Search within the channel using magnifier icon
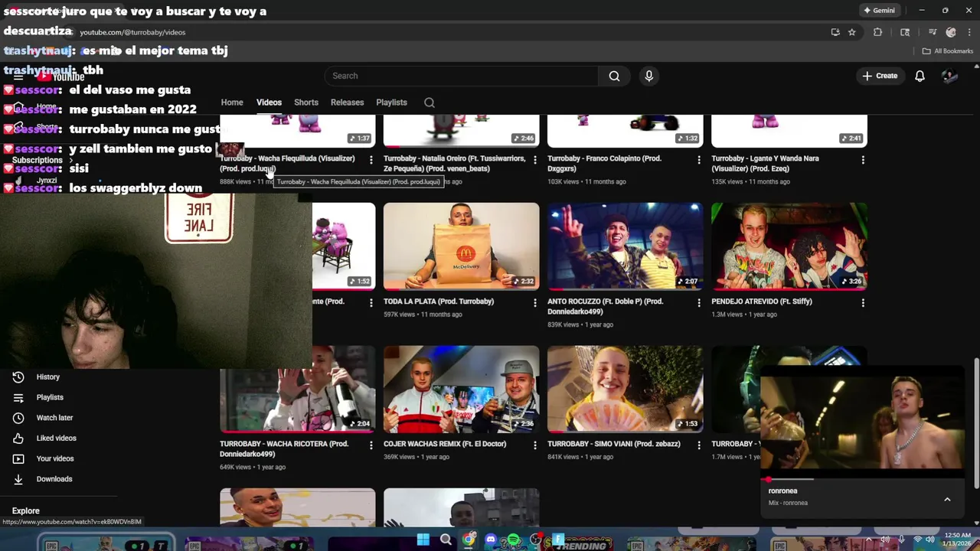Viewport: 980px width, 551px height. (x=430, y=103)
